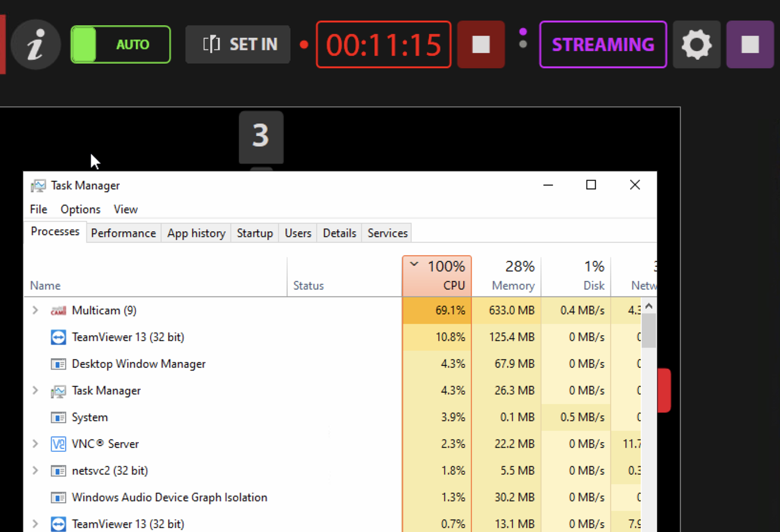
Task: Select the Desktop Window Manager process name
Action: [x=139, y=364]
